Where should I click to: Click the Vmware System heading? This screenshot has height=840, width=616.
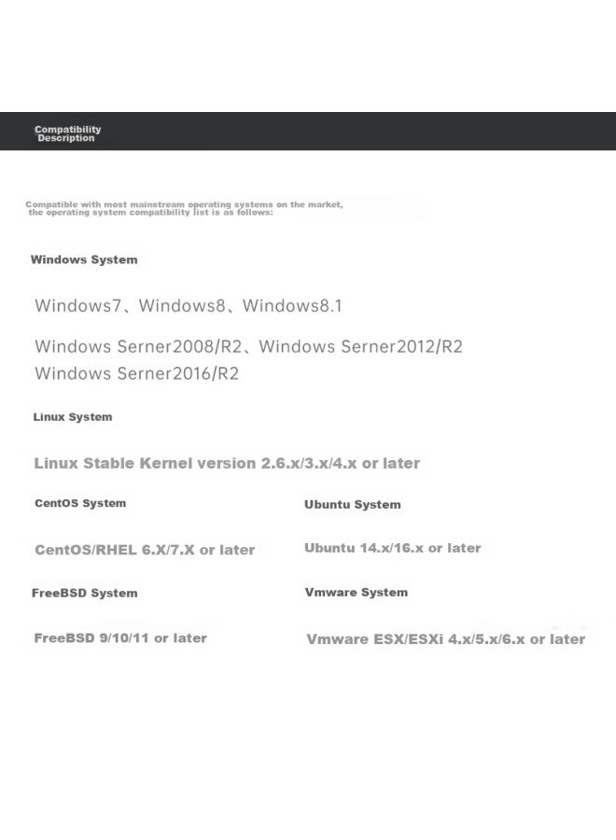pyautogui.click(x=357, y=593)
